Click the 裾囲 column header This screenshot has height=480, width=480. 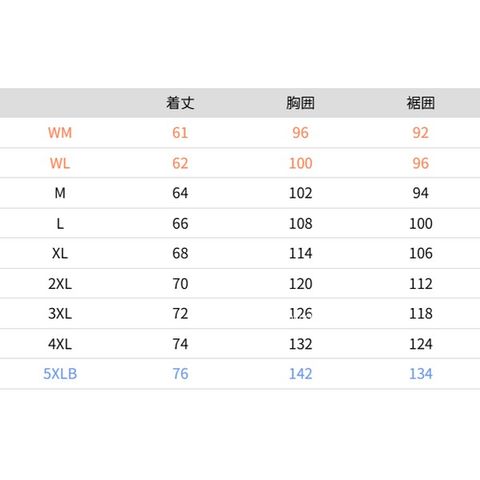(421, 103)
